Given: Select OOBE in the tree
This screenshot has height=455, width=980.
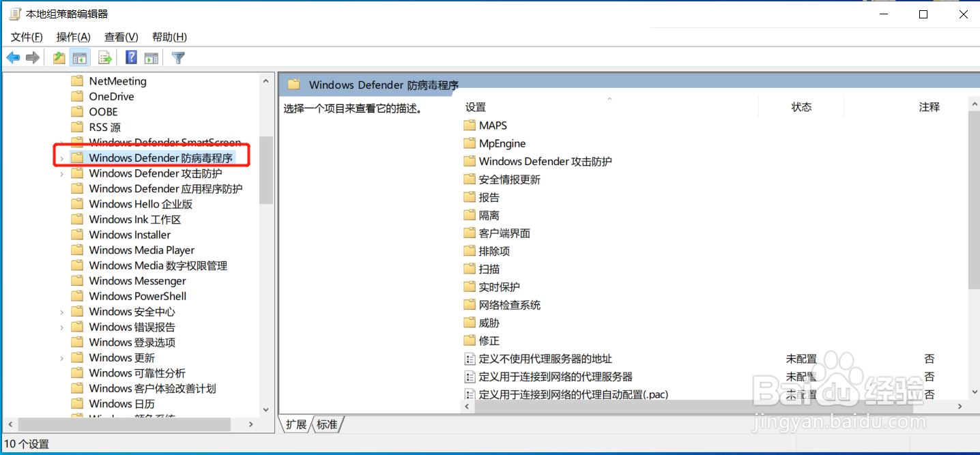Looking at the screenshot, I should coord(103,112).
